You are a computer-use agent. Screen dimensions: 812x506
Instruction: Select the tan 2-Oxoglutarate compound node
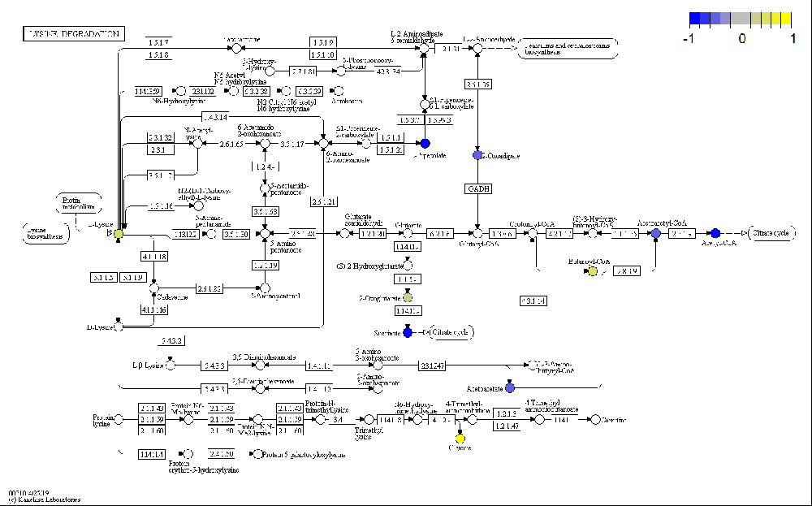tap(408, 298)
